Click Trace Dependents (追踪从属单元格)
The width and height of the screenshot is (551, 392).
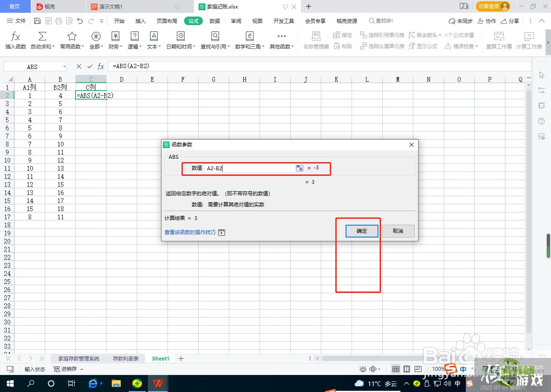coord(382,46)
